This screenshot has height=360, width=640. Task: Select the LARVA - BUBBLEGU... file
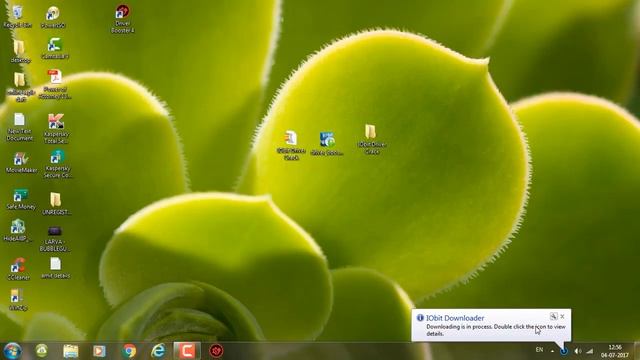(x=55, y=239)
